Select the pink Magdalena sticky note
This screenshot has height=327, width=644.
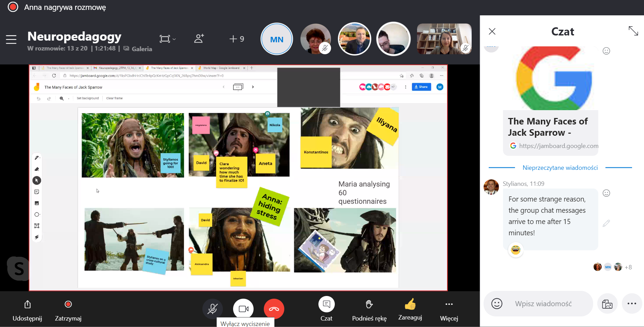pos(201,125)
